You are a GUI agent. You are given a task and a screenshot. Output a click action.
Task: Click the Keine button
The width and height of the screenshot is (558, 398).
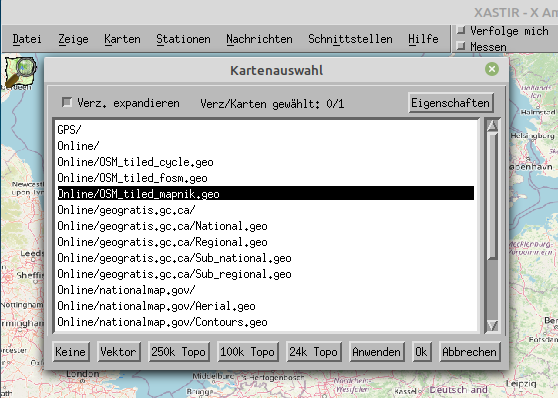point(70,352)
